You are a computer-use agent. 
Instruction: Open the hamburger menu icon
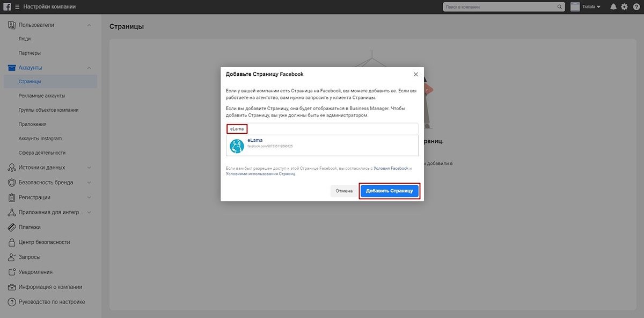click(18, 7)
